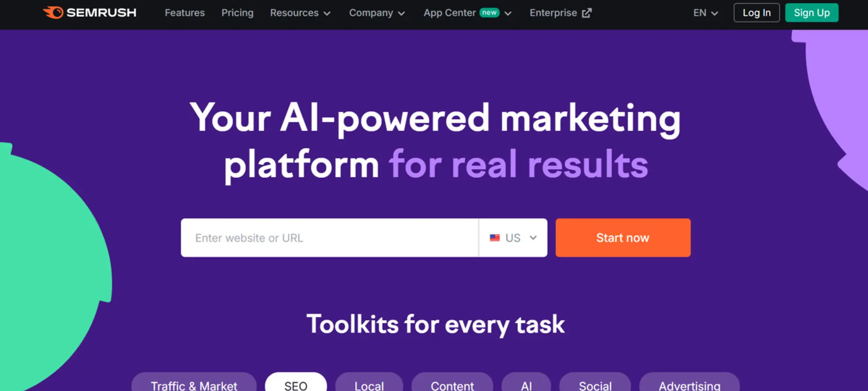Open the EN language selector
868x391 pixels.
705,13
